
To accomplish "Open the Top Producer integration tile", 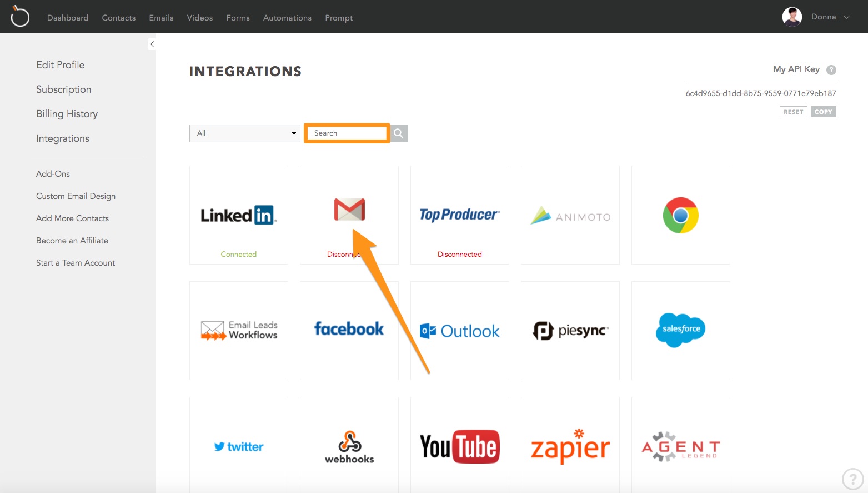I will point(460,215).
